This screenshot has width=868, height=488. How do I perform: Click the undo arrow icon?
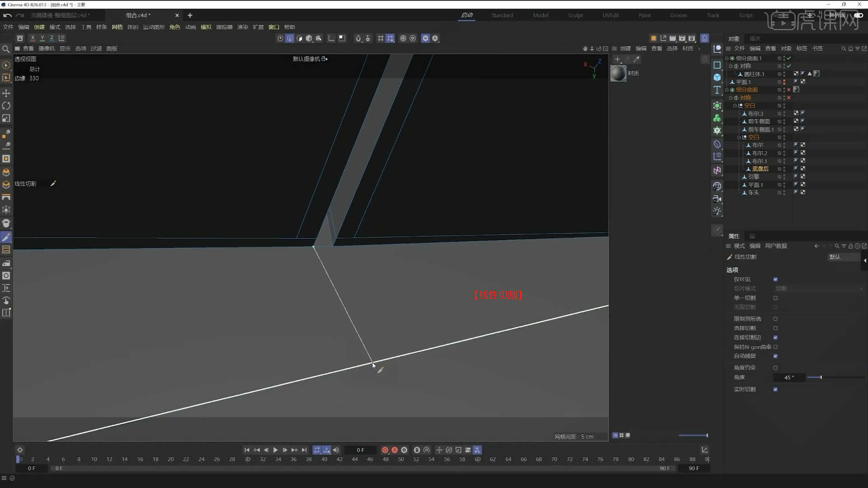click(x=7, y=15)
